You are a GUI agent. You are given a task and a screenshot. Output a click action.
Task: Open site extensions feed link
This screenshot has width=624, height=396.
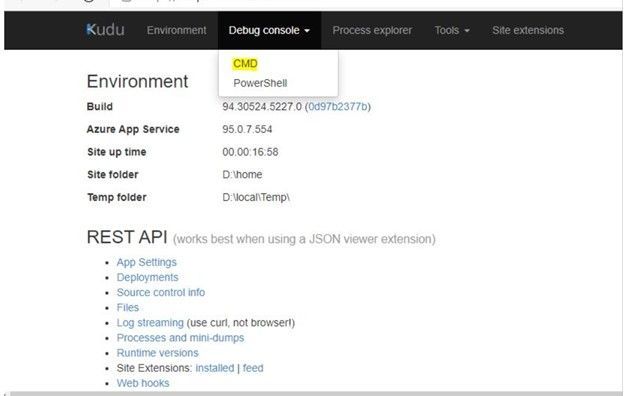pyautogui.click(x=253, y=368)
